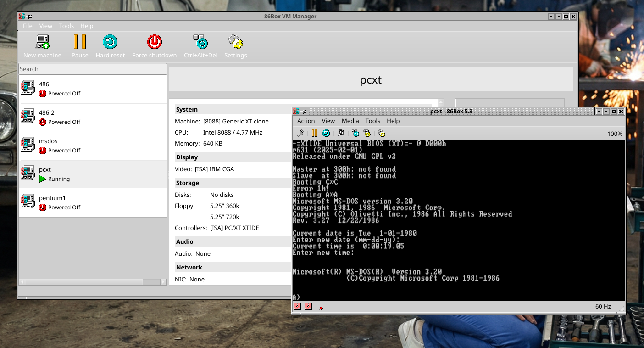Image resolution: width=644 pixels, height=348 pixels.
Task: Select the 486 machine in list
Action: tap(93, 89)
